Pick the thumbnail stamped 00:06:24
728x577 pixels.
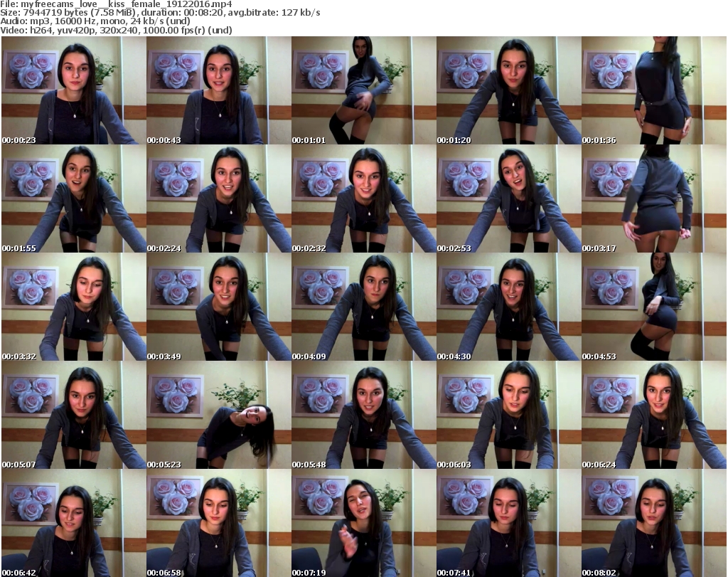click(x=654, y=414)
